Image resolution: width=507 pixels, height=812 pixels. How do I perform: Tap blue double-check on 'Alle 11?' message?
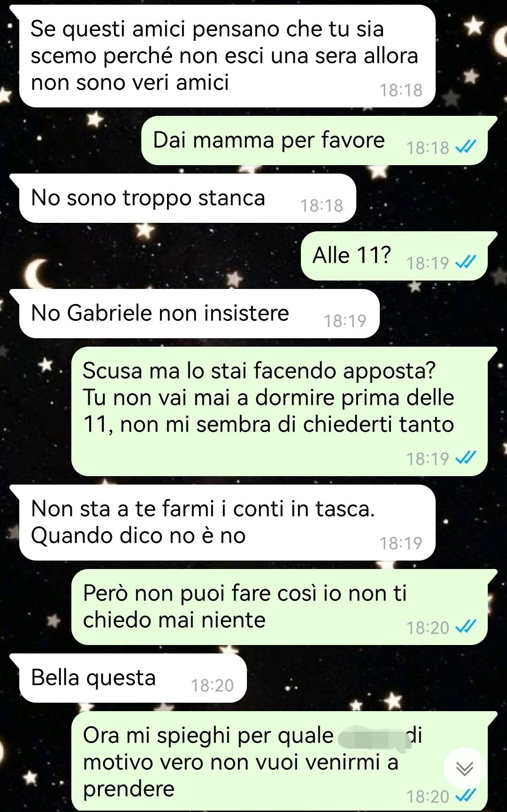(x=466, y=263)
